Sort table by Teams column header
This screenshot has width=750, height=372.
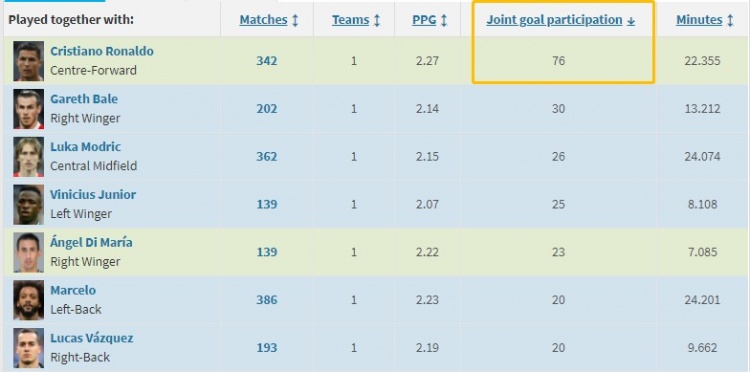point(351,20)
